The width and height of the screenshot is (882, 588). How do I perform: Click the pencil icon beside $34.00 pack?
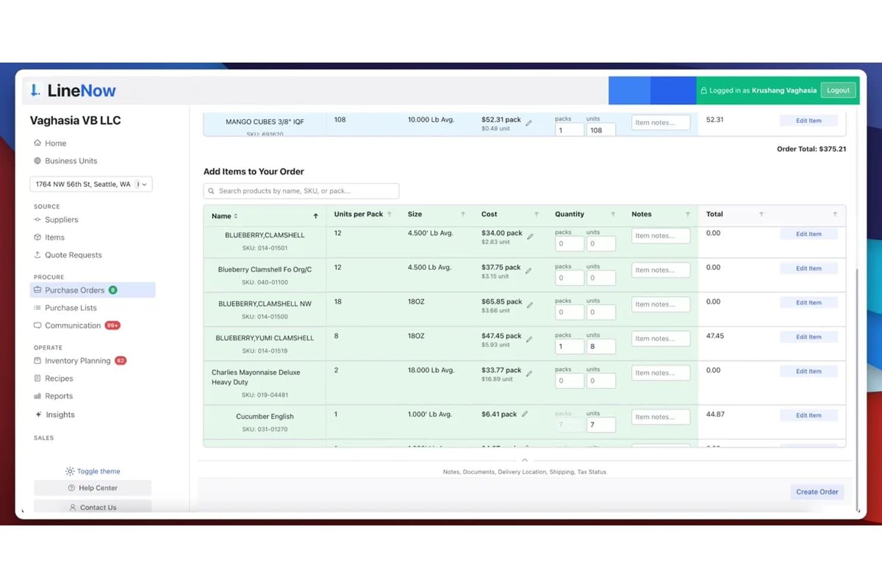(x=530, y=237)
